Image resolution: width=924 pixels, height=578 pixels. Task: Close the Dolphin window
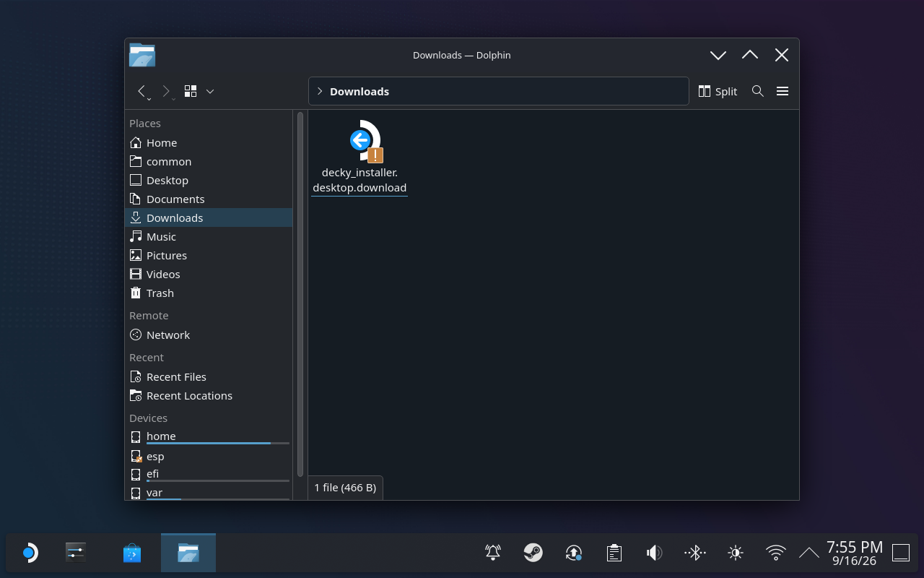tap(782, 55)
